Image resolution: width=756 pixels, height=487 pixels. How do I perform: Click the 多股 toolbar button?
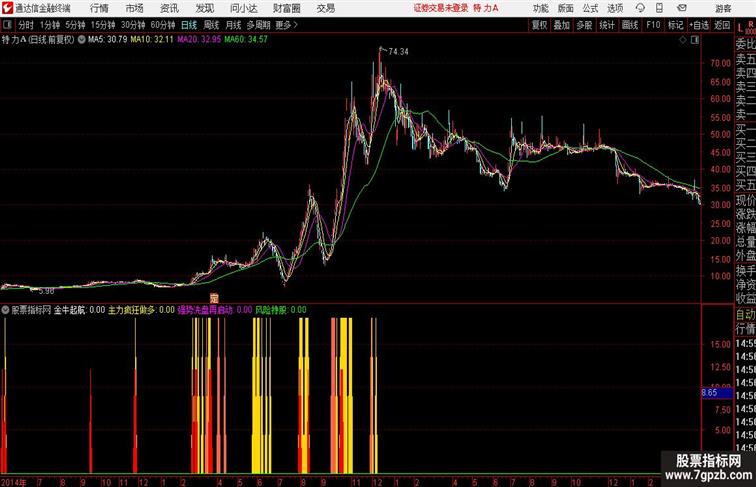(x=584, y=25)
